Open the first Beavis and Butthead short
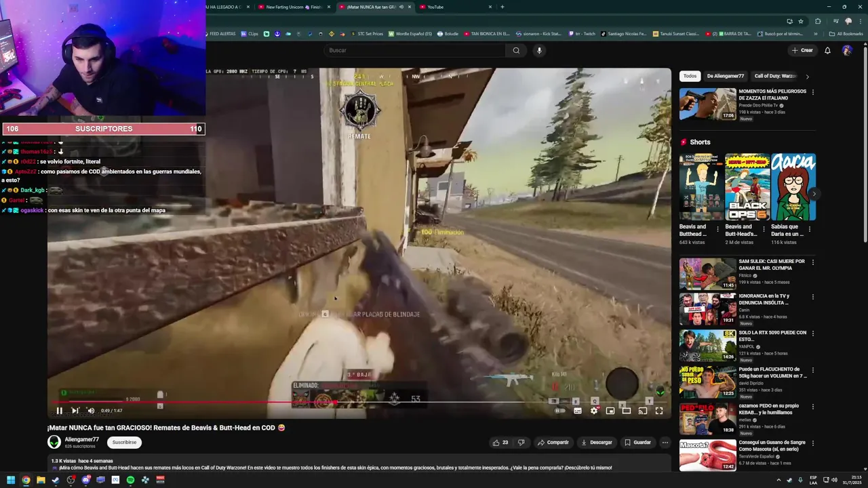The image size is (868, 488). (702, 187)
